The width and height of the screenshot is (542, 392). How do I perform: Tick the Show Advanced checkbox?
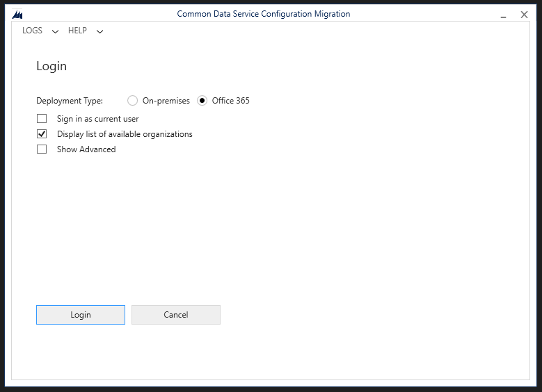(x=42, y=149)
